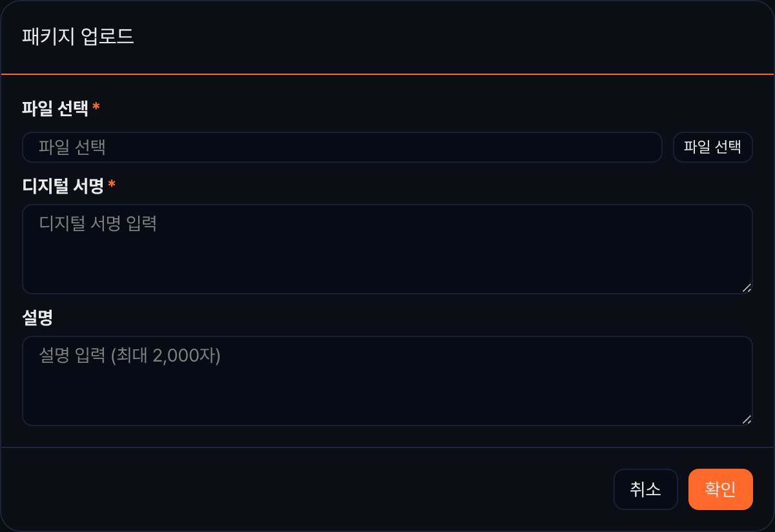Screen dimensions: 775x532
Task: Click resize grip of 설명 textarea
Action: (x=747, y=420)
